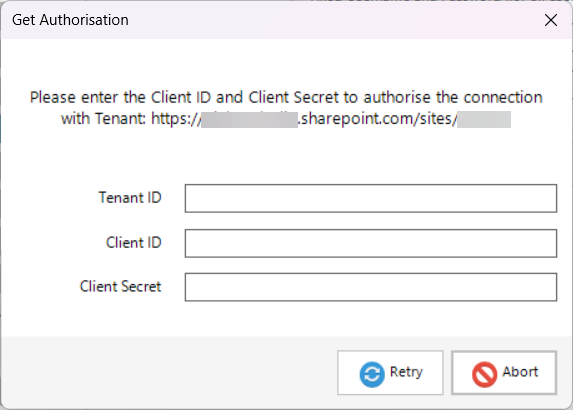Click the blue circular Retry refresh icon
The height and width of the screenshot is (410, 573).
click(x=372, y=374)
